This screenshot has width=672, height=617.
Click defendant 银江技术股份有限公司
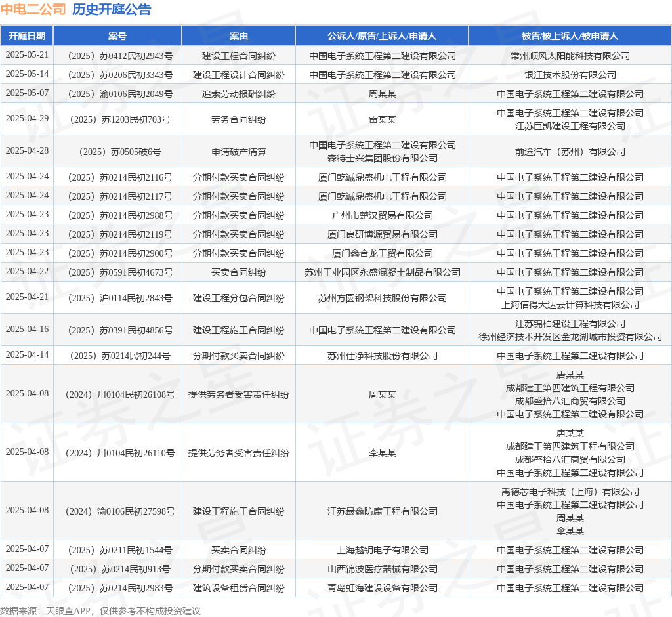pos(570,75)
